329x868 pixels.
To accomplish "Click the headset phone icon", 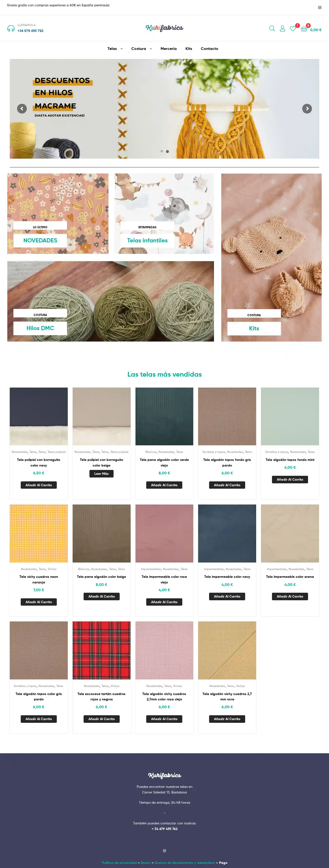I will (11, 28).
